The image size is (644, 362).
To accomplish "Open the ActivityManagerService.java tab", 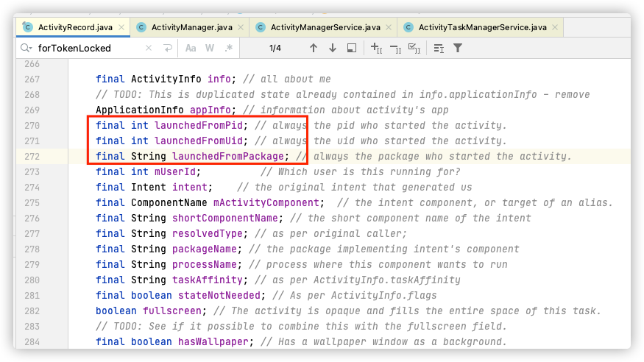I will coord(323,27).
